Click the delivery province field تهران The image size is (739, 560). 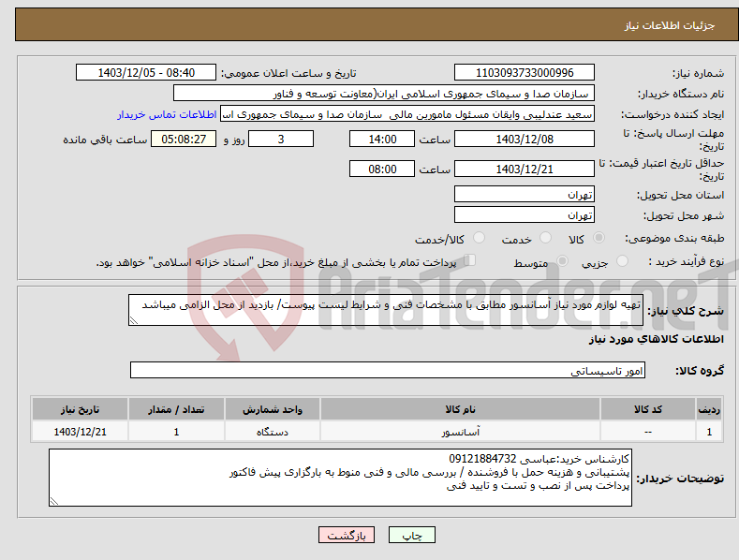tap(525, 194)
